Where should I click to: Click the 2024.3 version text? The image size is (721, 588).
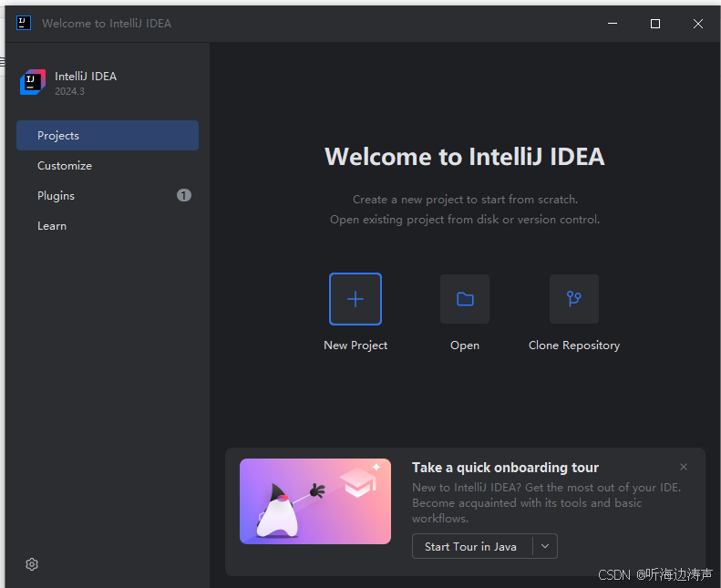click(70, 91)
